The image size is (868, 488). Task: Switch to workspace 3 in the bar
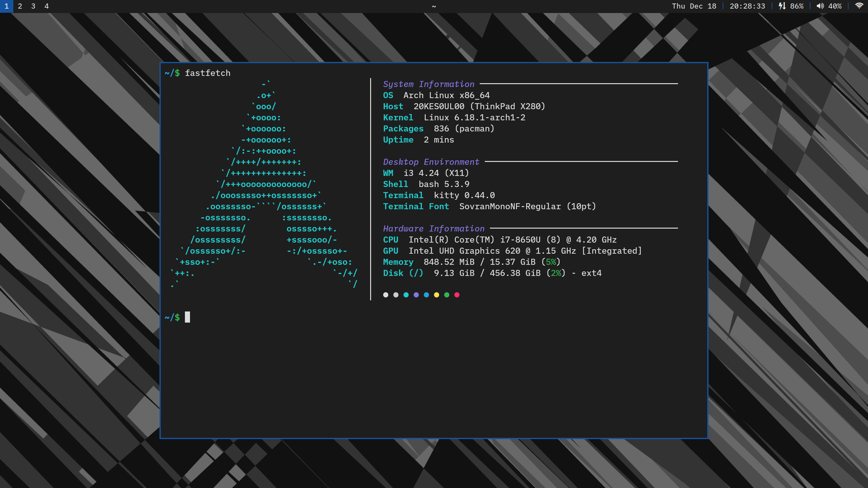click(x=33, y=6)
